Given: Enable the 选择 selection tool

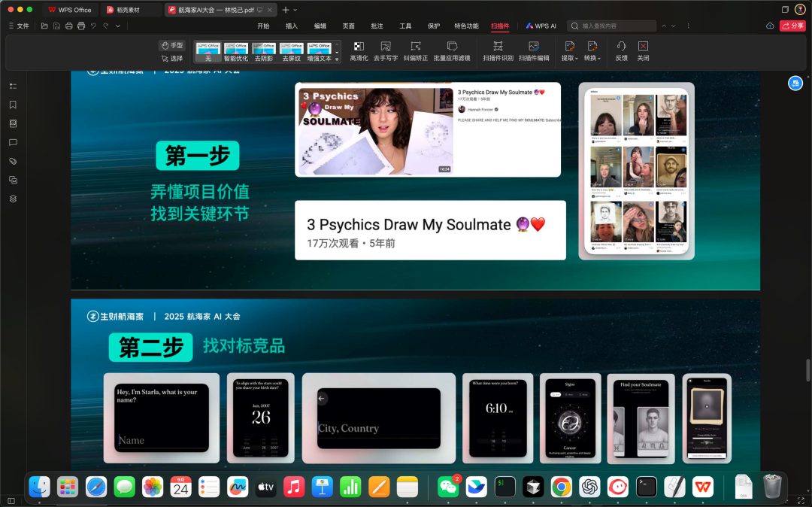Looking at the screenshot, I should (x=172, y=59).
